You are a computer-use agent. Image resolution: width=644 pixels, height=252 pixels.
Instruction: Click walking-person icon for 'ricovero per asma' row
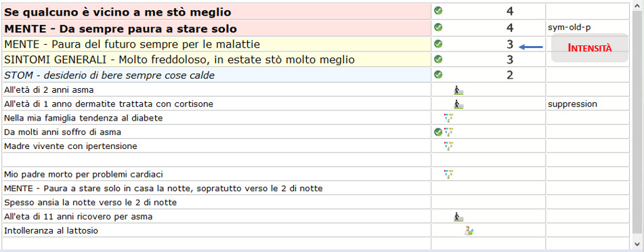click(x=458, y=217)
